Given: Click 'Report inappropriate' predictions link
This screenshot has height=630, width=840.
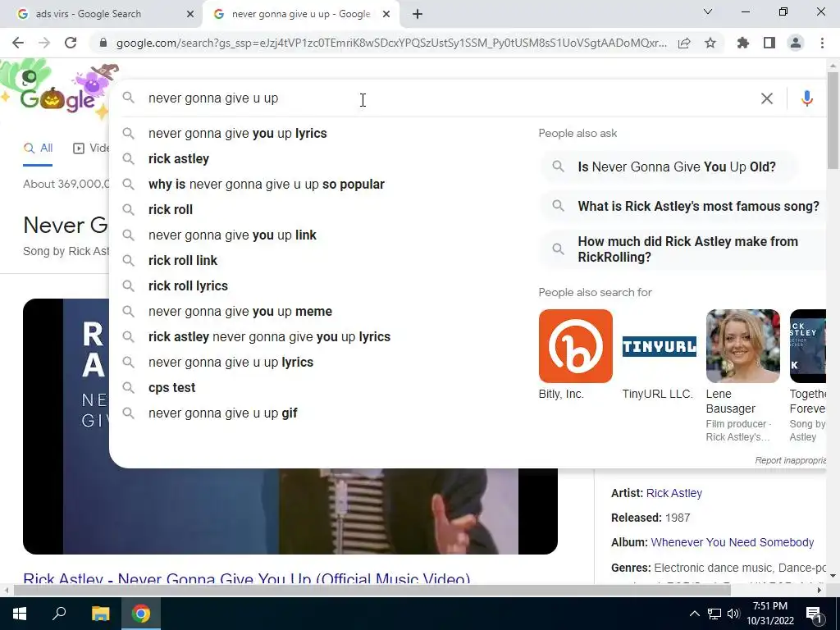Looking at the screenshot, I should (x=790, y=460).
